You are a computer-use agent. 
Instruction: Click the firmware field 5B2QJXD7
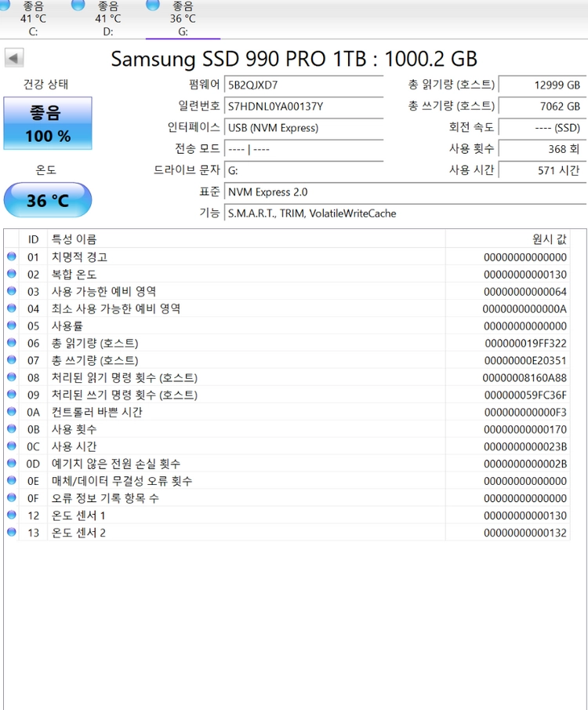click(303, 86)
